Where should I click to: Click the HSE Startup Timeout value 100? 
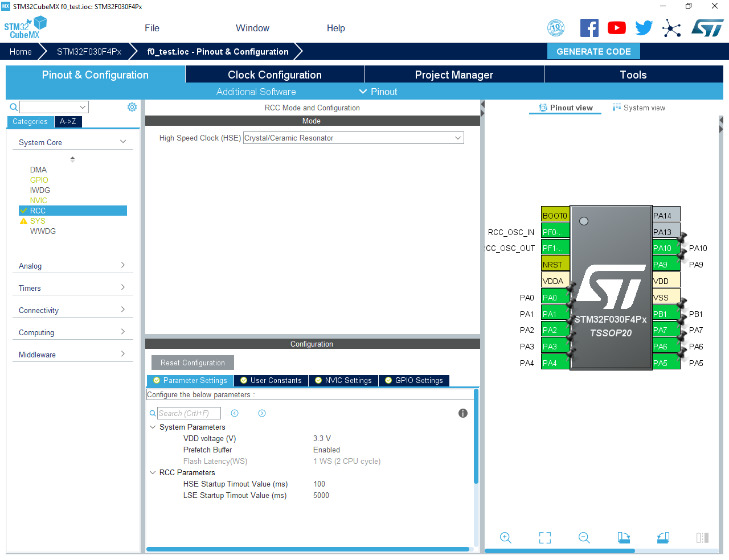click(x=319, y=484)
